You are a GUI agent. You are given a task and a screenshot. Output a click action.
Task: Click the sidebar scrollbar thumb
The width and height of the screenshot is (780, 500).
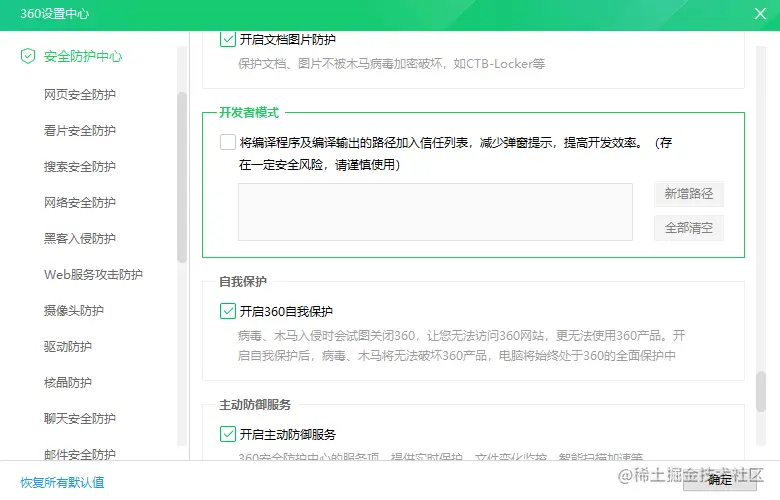182,177
